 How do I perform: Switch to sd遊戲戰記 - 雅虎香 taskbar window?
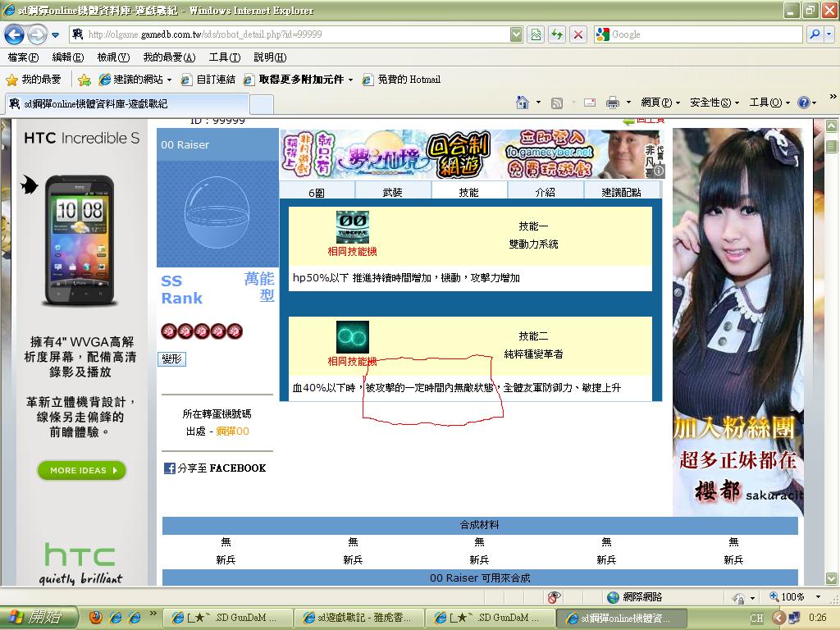[x=358, y=618]
